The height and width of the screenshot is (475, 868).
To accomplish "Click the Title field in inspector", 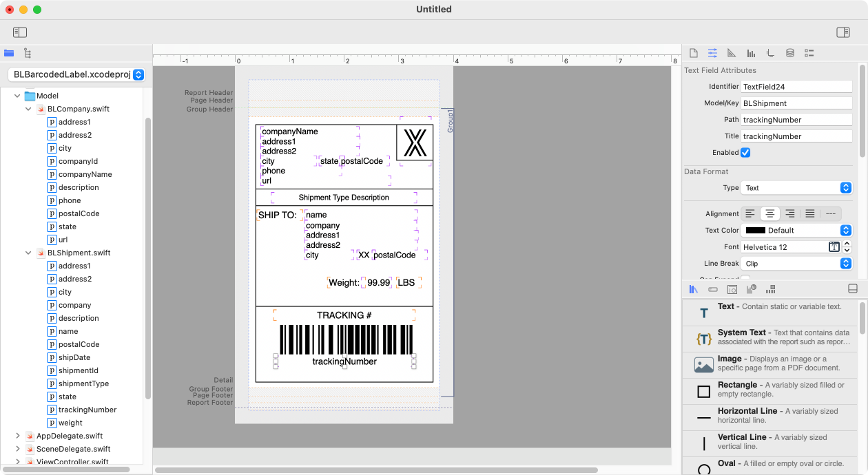I will tap(796, 136).
